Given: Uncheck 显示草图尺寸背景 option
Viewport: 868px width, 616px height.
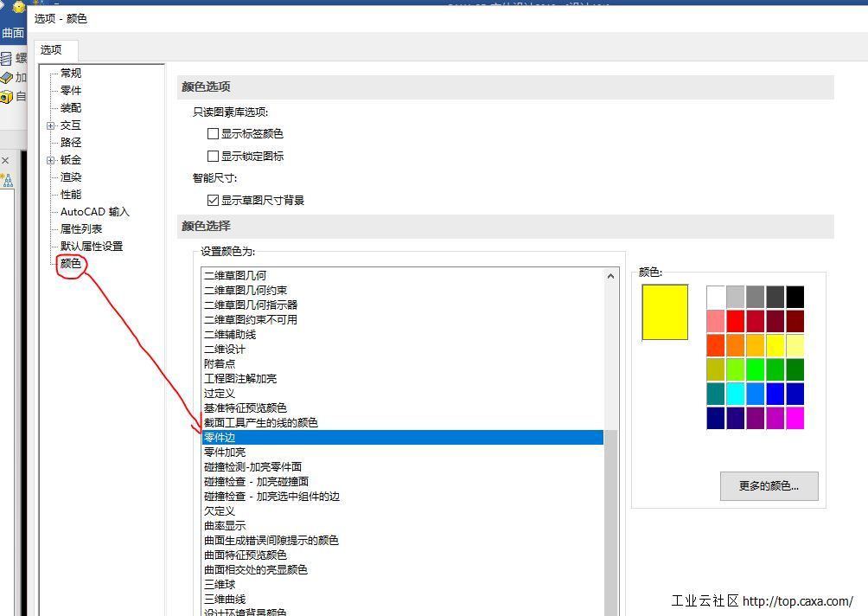Looking at the screenshot, I should 214,201.
